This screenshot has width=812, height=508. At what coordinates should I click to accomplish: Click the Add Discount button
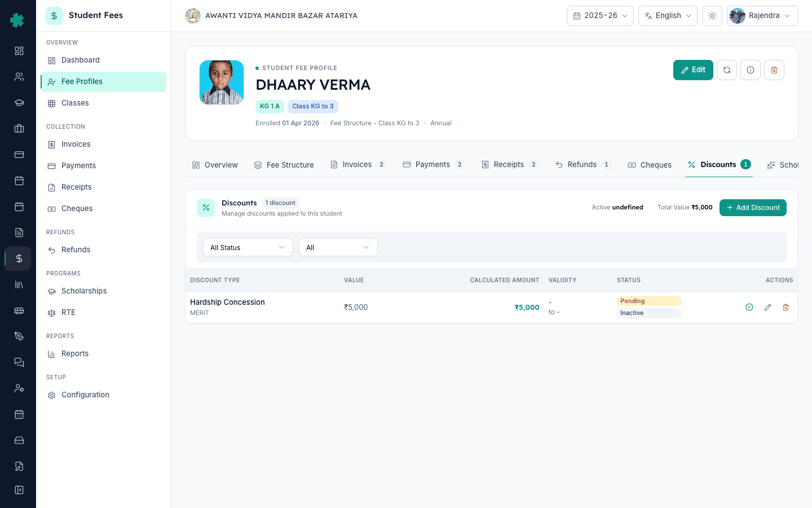[x=753, y=208]
